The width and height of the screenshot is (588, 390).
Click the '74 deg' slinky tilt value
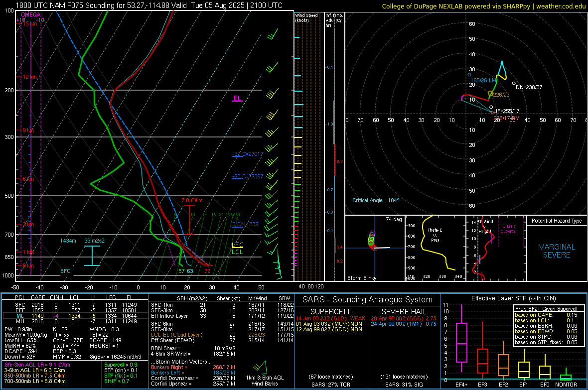[394, 219]
